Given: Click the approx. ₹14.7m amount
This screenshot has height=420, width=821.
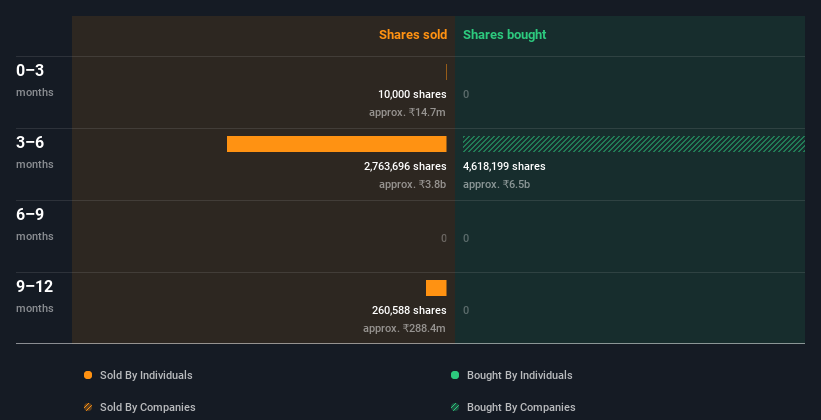Looking at the screenshot, I should click(407, 112).
